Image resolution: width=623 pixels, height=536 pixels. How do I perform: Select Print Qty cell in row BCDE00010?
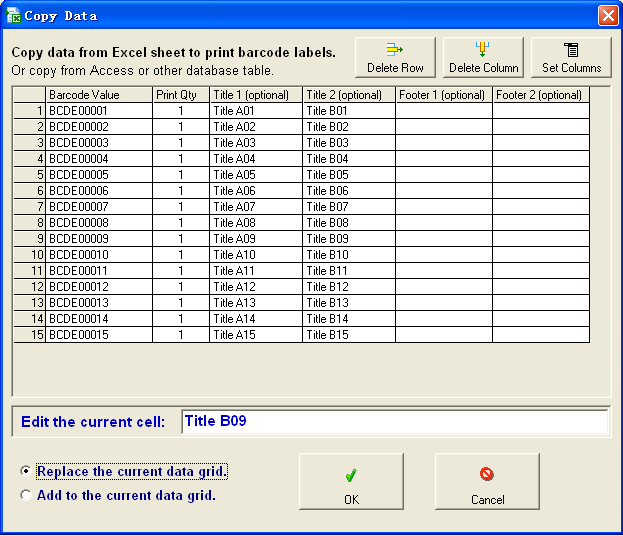tap(181, 255)
